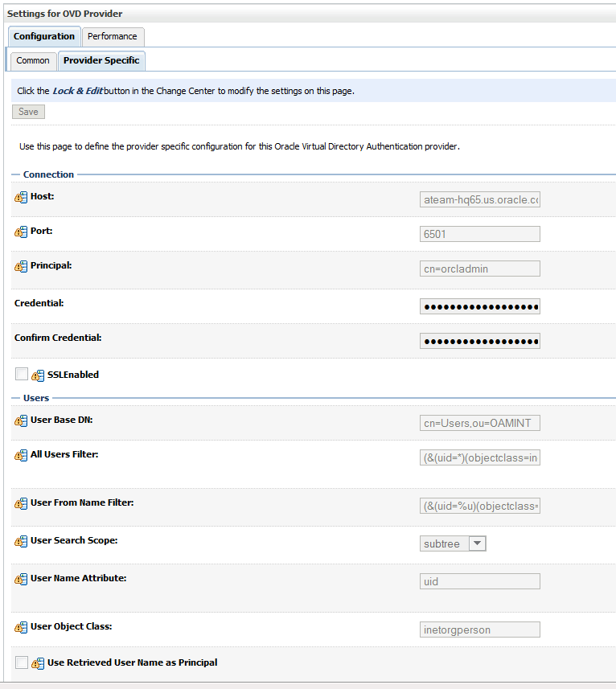Click the User From Name Filter field
Viewport: 616px width, 689px height.
(x=480, y=506)
